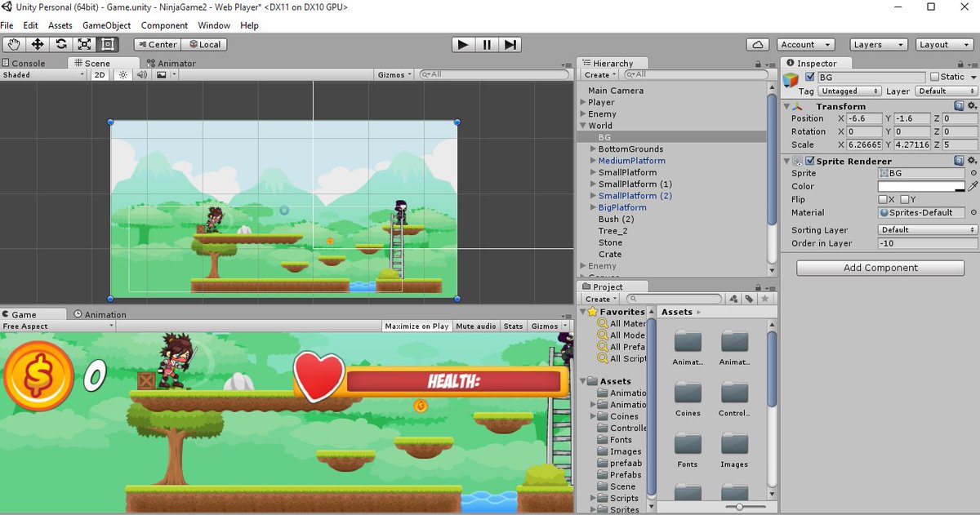Click the GameObject cube icon in Inspector
Image resolution: width=980 pixels, height=515 pixels.
[x=790, y=79]
